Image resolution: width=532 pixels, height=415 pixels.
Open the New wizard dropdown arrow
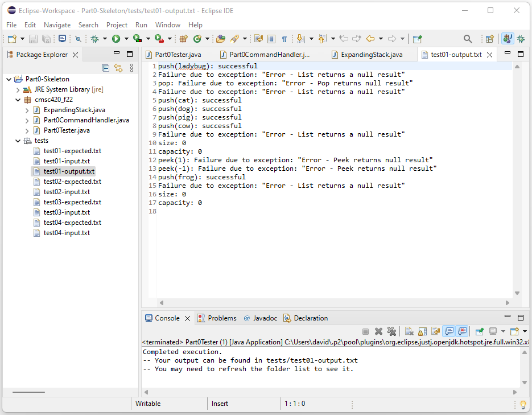pyautogui.click(x=22, y=39)
